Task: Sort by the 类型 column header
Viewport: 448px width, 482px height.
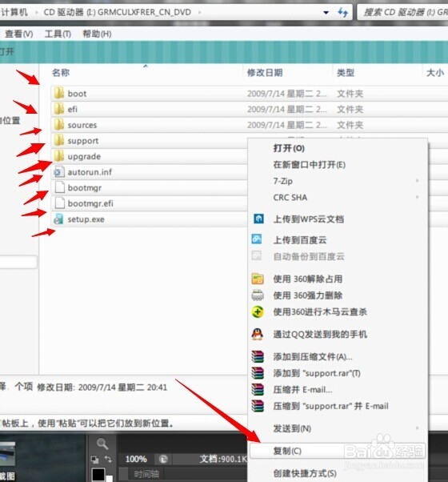Action: [346, 73]
